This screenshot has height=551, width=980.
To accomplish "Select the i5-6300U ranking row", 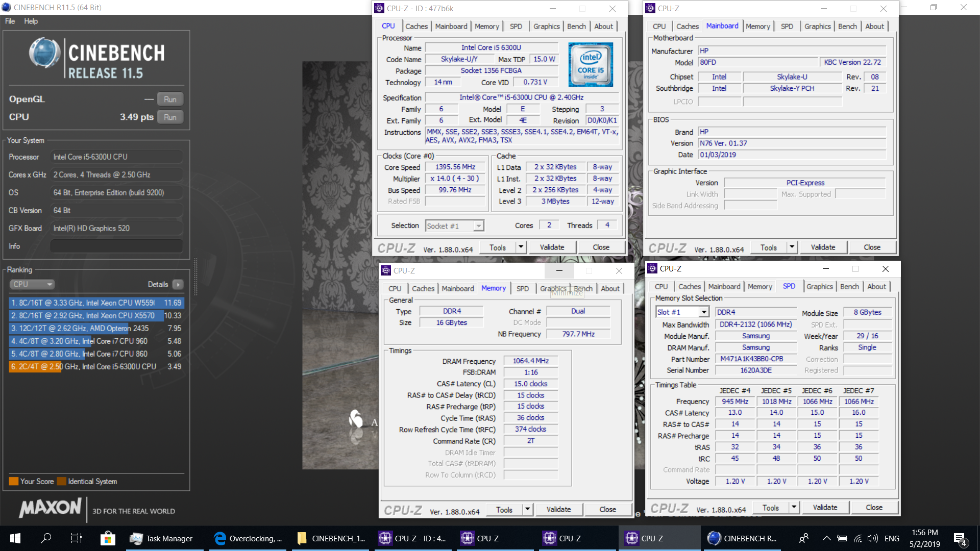I will pyautogui.click(x=96, y=366).
